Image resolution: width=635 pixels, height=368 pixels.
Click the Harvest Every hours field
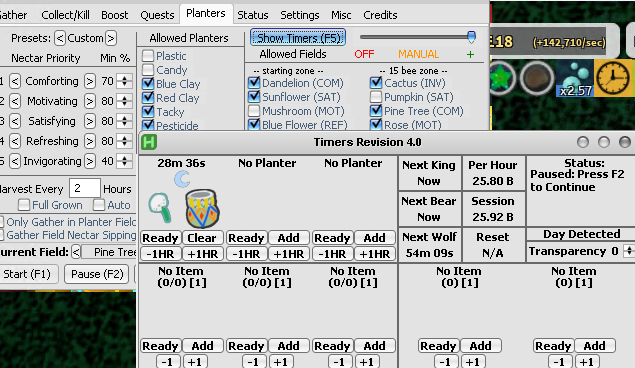coord(84,188)
